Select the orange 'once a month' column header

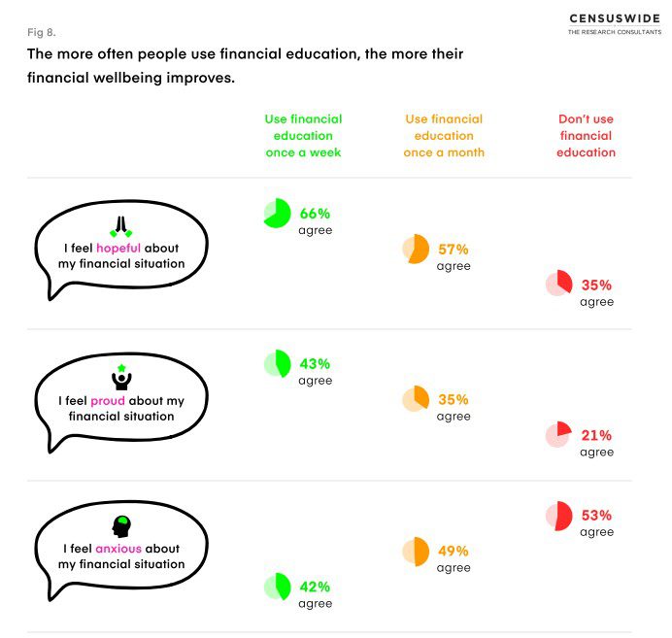pos(444,136)
